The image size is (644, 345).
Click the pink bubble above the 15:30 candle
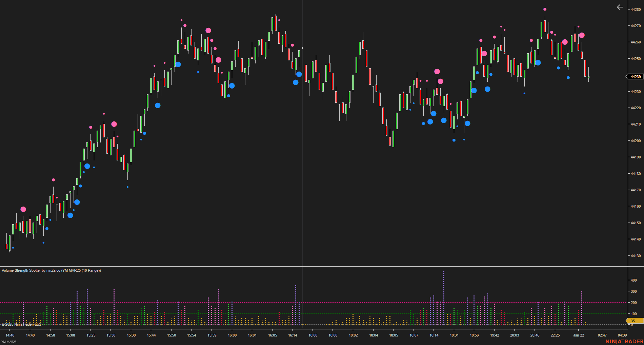coord(114,124)
